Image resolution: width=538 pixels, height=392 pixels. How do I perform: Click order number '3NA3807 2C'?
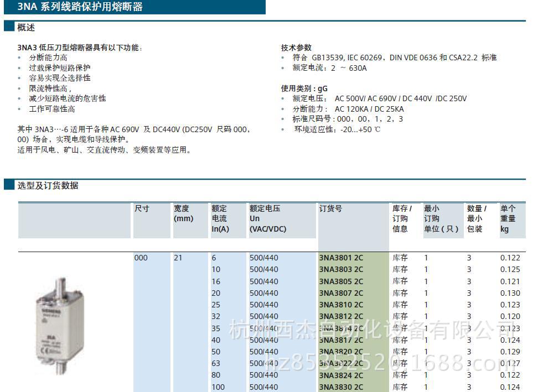pos(341,293)
